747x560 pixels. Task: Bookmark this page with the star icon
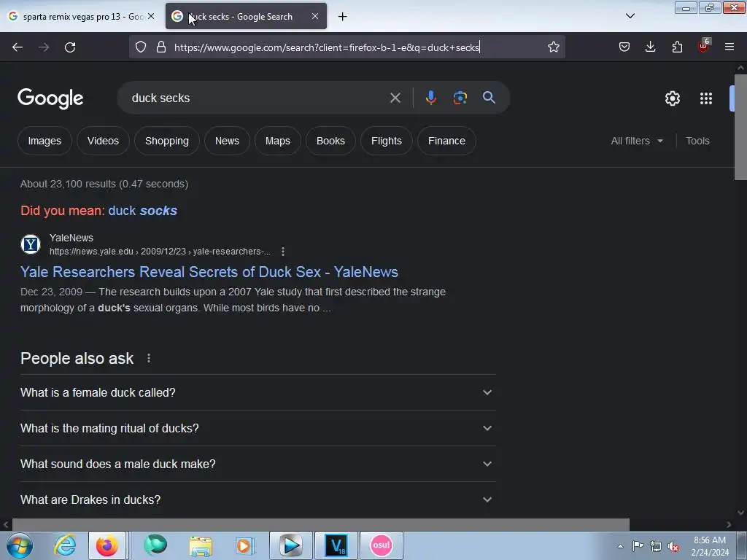(x=553, y=47)
